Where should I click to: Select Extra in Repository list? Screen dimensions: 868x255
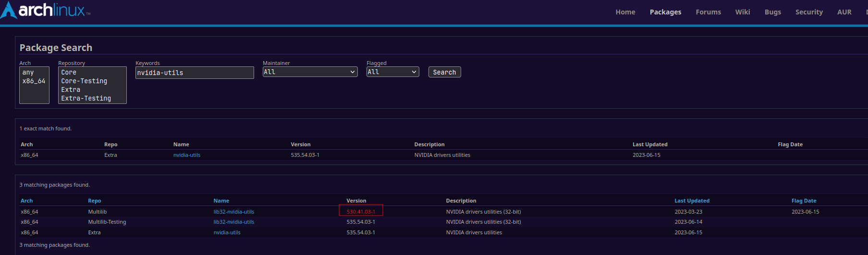[x=92, y=89]
